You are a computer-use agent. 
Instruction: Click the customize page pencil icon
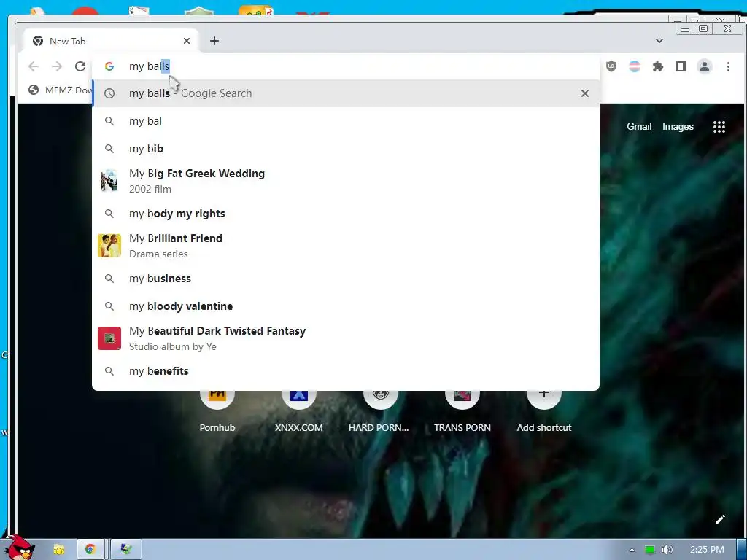(720, 519)
